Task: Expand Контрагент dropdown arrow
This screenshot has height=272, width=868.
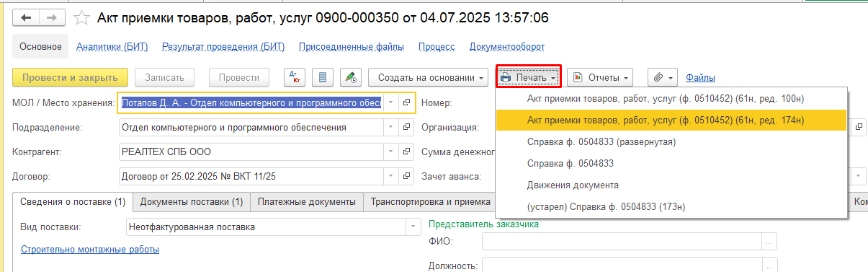Action: (390, 152)
